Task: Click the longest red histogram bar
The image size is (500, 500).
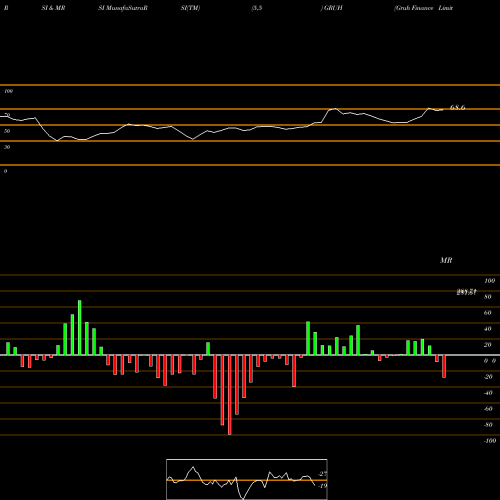Action: 229,395
